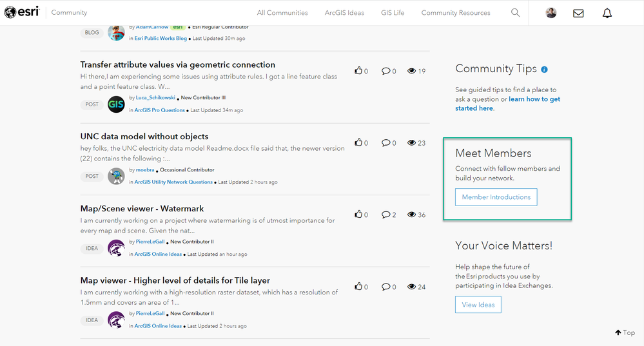Open the search magnifier icon
This screenshot has width=644, height=346.
tap(515, 12)
